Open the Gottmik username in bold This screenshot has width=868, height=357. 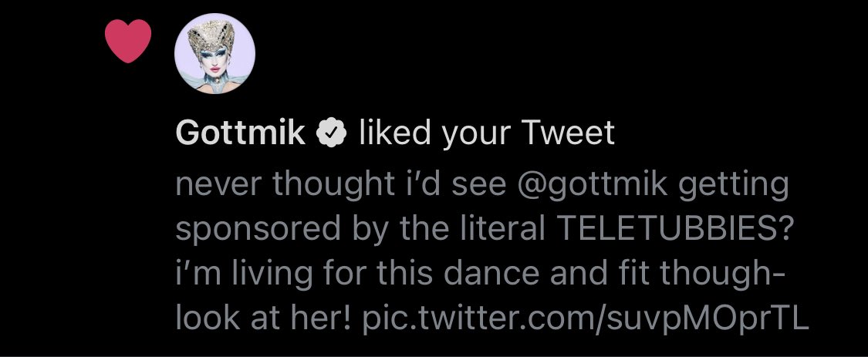coord(240,133)
